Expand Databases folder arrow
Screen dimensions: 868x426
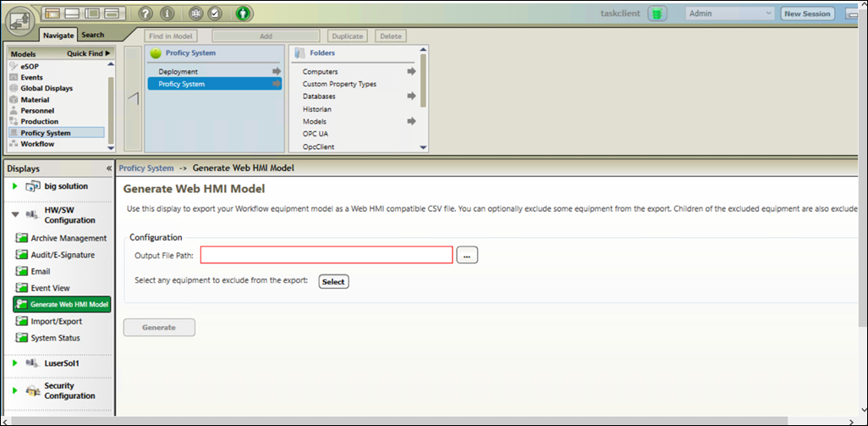click(x=411, y=96)
